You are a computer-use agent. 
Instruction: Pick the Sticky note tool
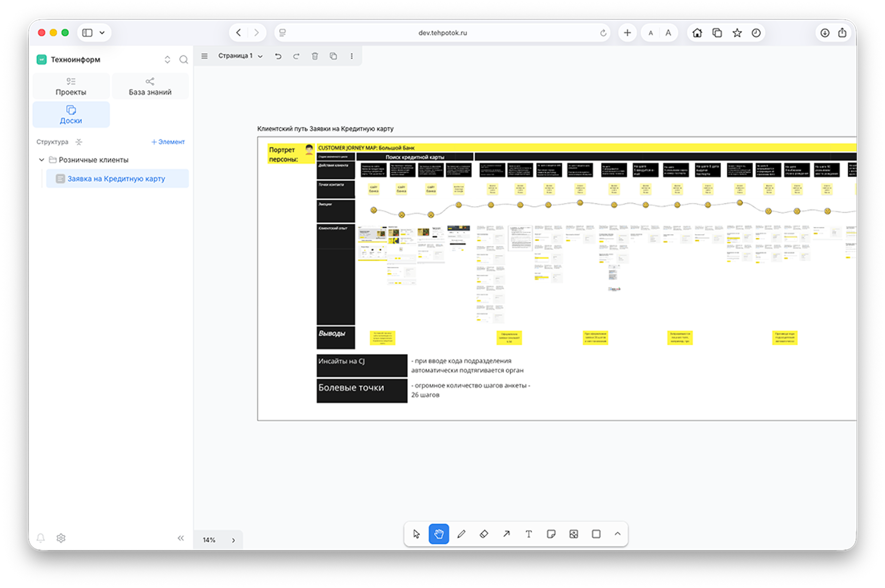(x=551, y=534)
